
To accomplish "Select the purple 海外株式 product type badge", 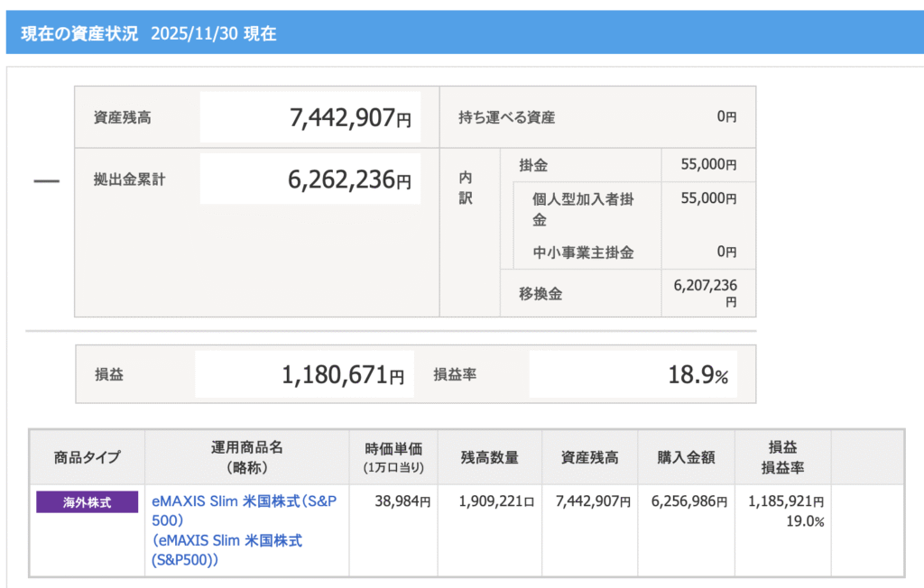I will [x=87, y=502].
